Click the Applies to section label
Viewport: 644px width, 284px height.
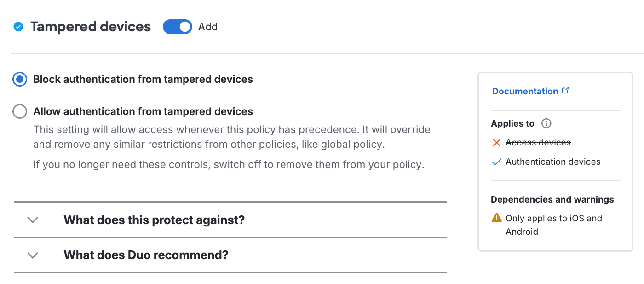[512, 123]
